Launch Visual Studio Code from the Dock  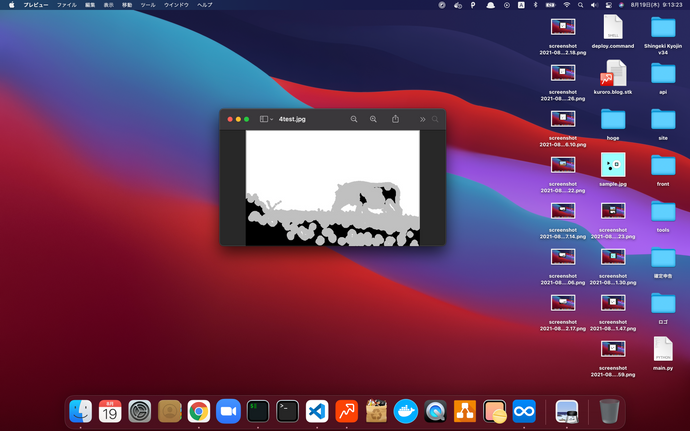317,411
